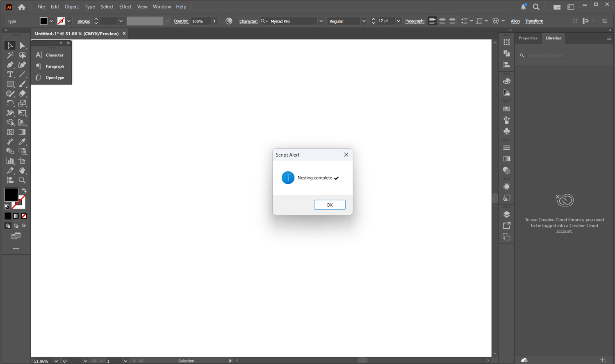Select the Paintbrush tool
The width and height of the screenshot is (615, 364).
pos(22,84)
